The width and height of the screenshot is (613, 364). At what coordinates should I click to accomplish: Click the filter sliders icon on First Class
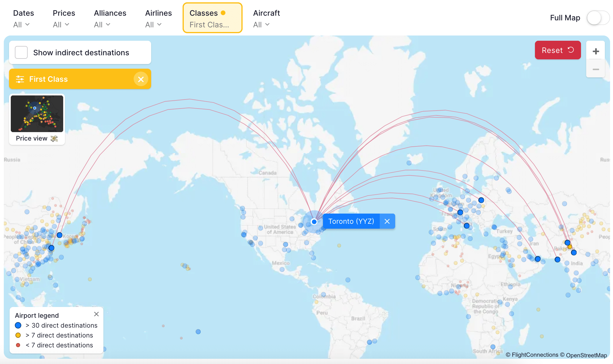(x=20, y=79)
